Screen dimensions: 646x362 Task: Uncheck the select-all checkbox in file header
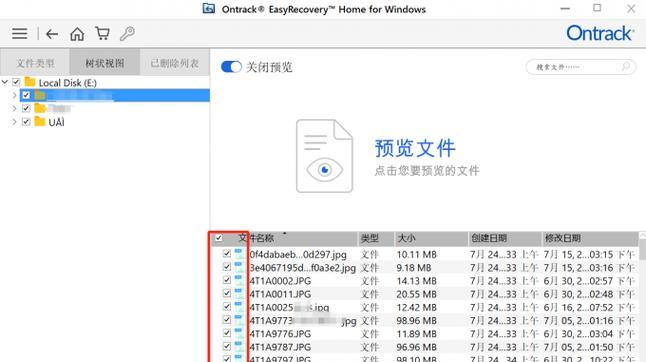tap(219, 238)
